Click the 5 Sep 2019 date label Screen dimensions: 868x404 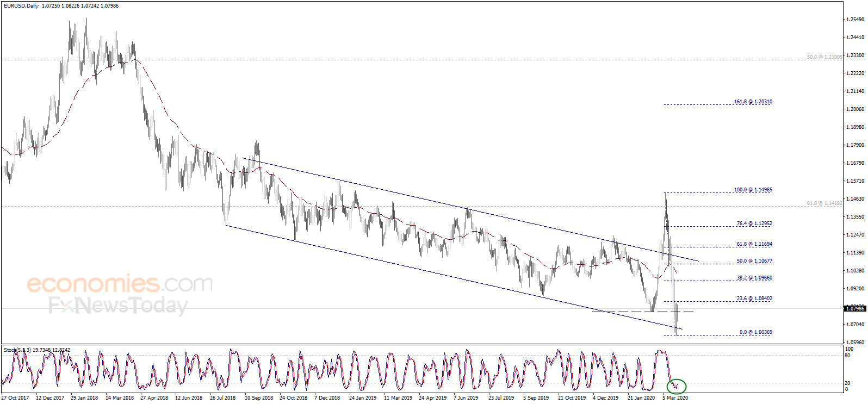(536, 398)
